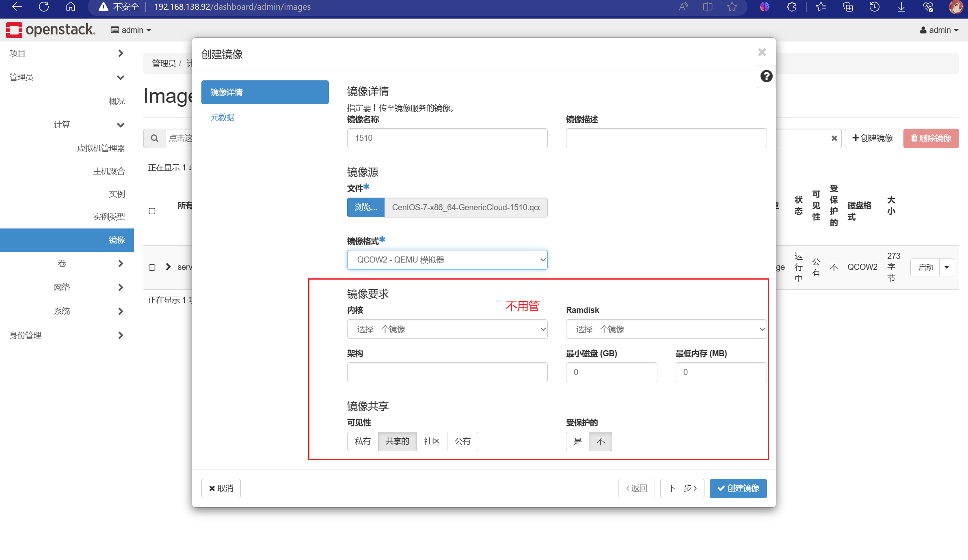Open the 镜像格式 QCOW2 dropdown
Viewport: 968px width, 560px height.
(x=447, y=260)
